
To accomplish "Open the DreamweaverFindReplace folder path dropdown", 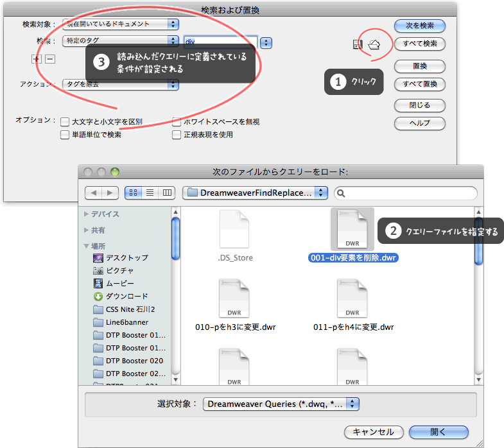I will (x=255, y=193).
